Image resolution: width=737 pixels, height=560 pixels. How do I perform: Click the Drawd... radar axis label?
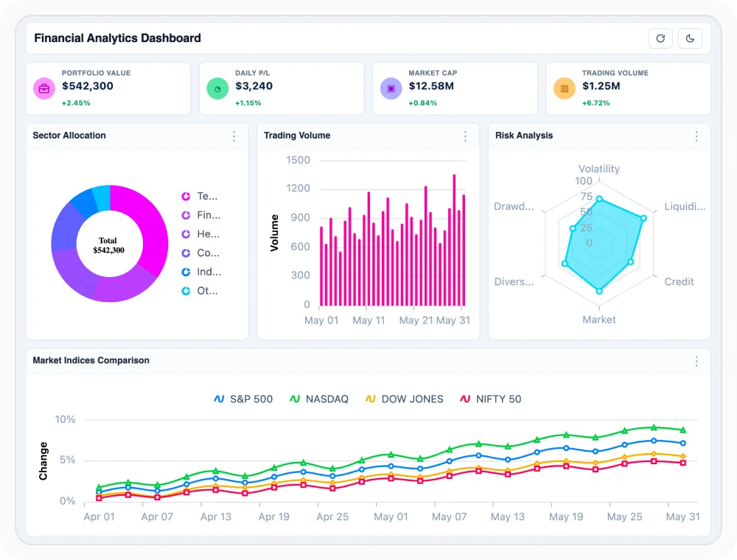point(514,206)
